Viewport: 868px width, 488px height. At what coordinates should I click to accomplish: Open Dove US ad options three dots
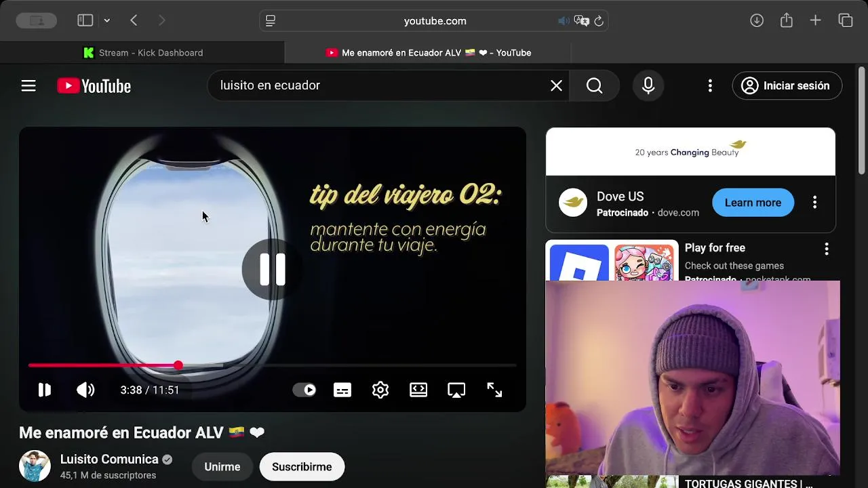(814, 203)
